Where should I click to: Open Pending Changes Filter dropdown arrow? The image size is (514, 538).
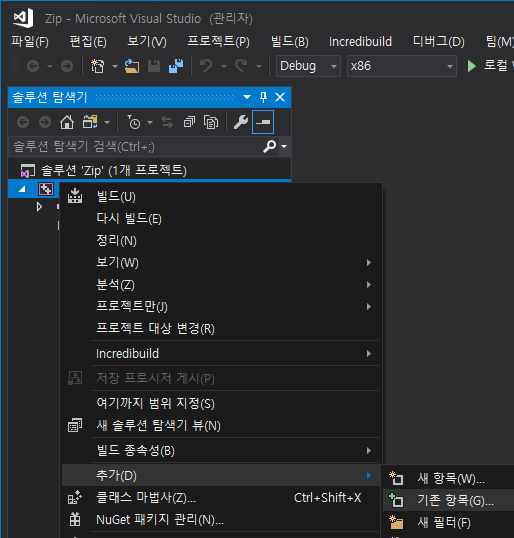coord(150,122)
